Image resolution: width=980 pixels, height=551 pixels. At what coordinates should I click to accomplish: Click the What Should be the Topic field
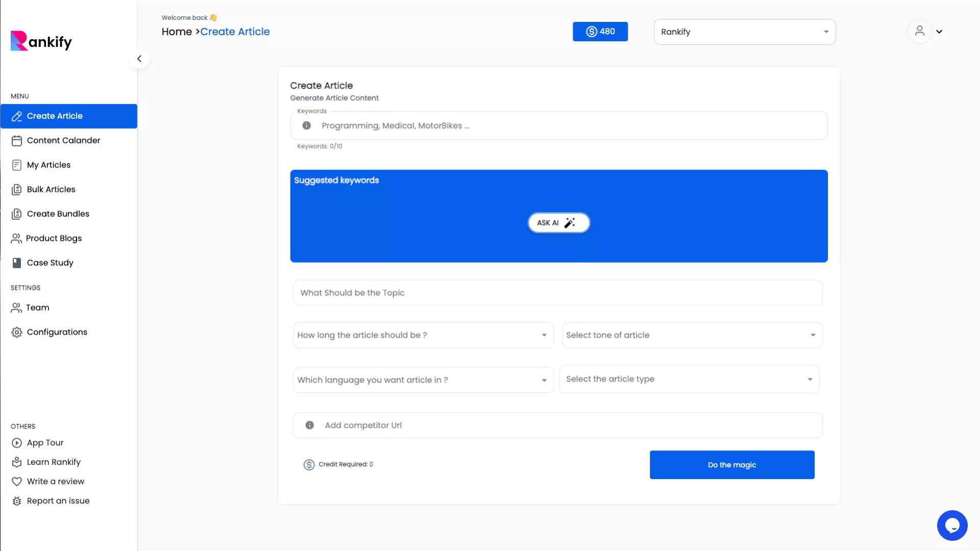557,293
